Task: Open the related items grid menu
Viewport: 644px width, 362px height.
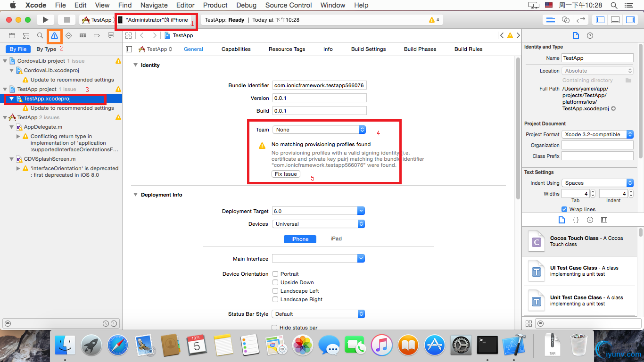Action: point(128,36)
